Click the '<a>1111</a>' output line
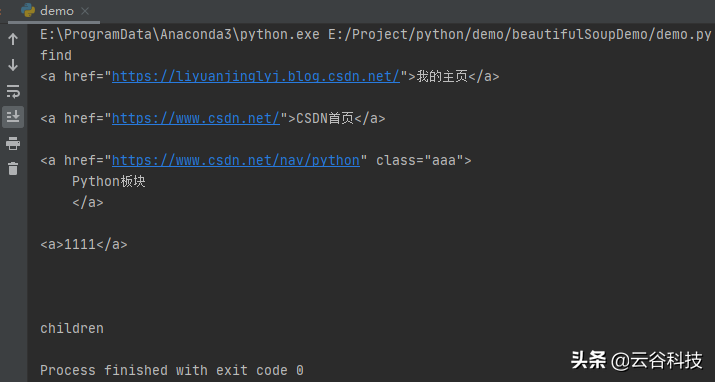Image resolution: width=715 pixels, height=382 pixels. click(x=84, y=244)
